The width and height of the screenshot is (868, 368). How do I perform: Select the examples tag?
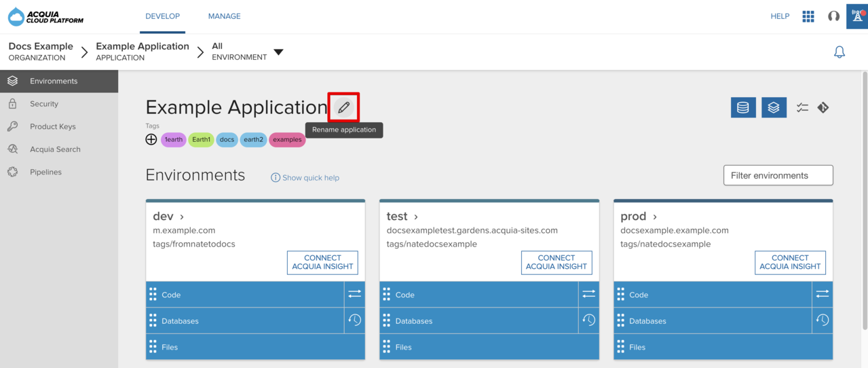point(287,140)
